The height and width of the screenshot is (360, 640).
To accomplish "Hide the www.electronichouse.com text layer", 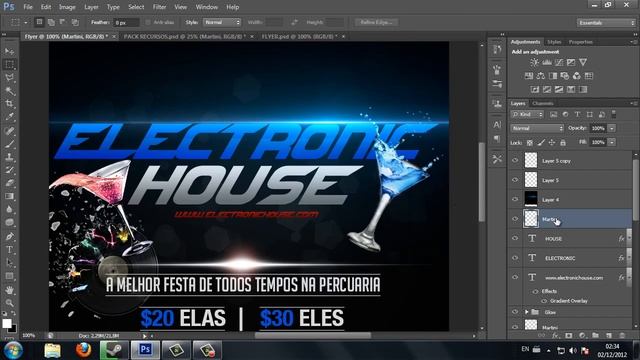I will coord(515,277).
